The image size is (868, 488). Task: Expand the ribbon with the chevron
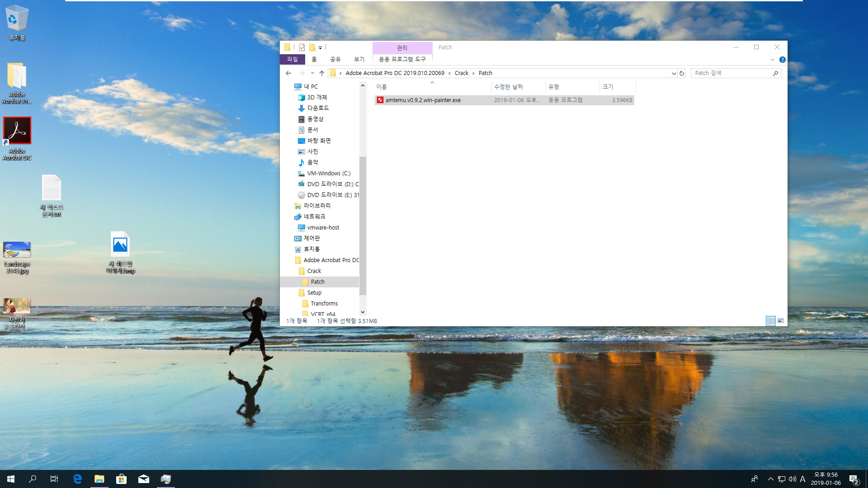(x=773, y=60)
